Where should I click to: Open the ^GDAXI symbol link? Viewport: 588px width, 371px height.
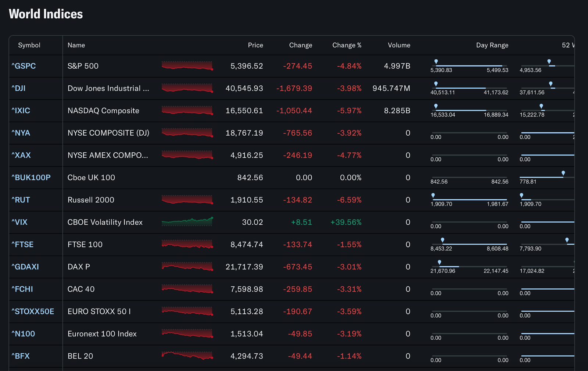click(x=25, y=267)
